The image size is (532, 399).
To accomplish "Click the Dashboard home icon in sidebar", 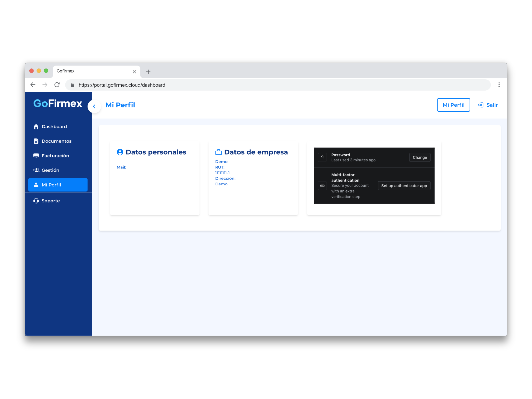I will click(x=36, y=127).
